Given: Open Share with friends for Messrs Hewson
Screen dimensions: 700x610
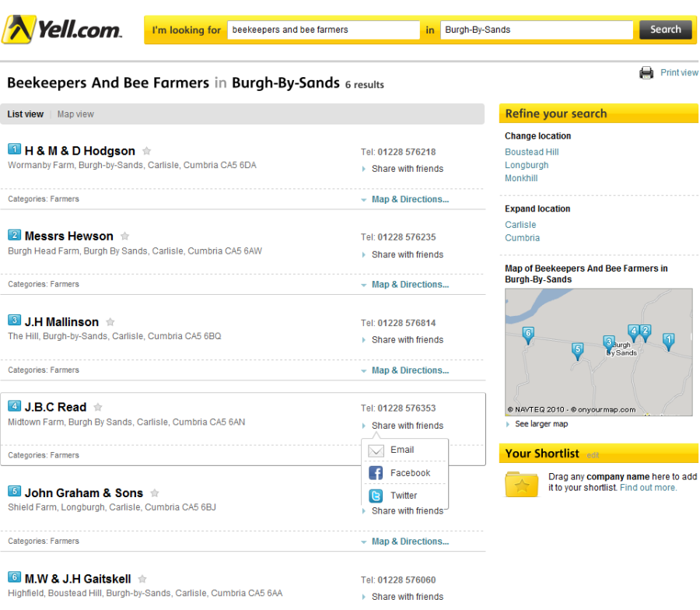Looking at the screenshot, I should tap(403, 254).
